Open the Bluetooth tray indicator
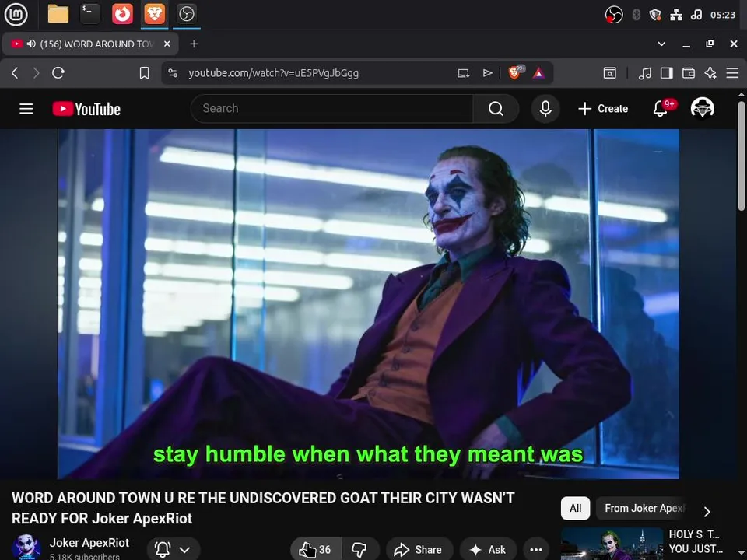The image size is (747, 560). (x=637, y=15)
